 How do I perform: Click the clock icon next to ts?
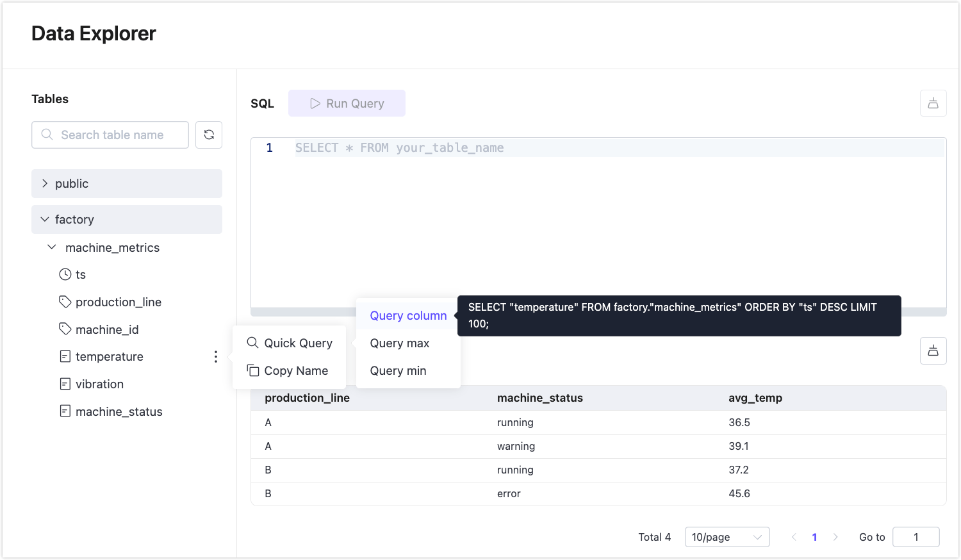pyautogui.click(x=65, y=274)
